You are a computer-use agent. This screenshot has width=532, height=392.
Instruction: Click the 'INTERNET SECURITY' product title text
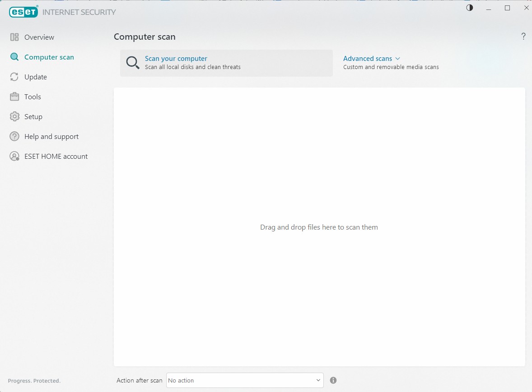point(79,12)
